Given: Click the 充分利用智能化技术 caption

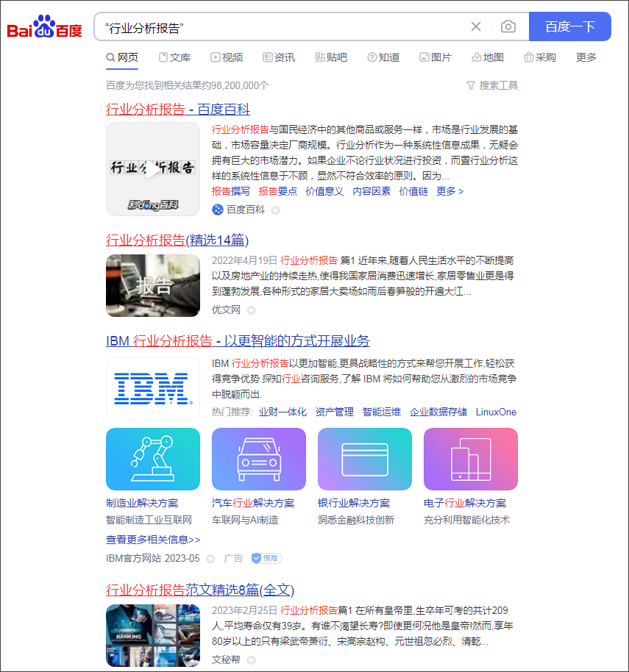Looking at the screenshot, I should click(466, 521).
